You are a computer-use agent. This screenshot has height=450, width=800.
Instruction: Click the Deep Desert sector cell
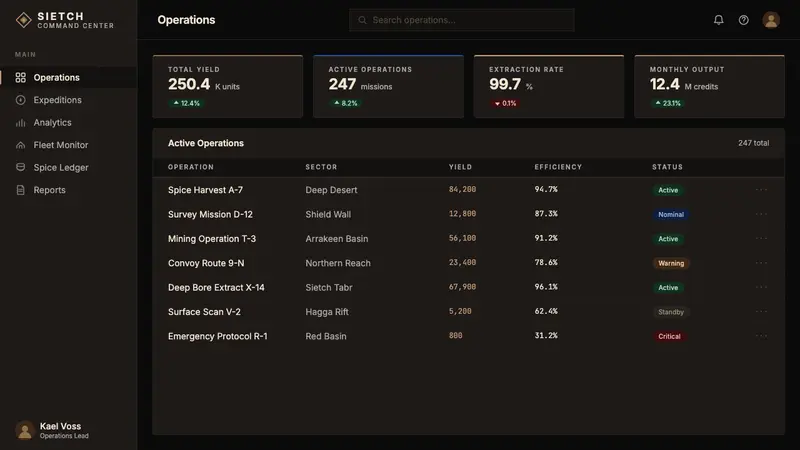[331, 190]
